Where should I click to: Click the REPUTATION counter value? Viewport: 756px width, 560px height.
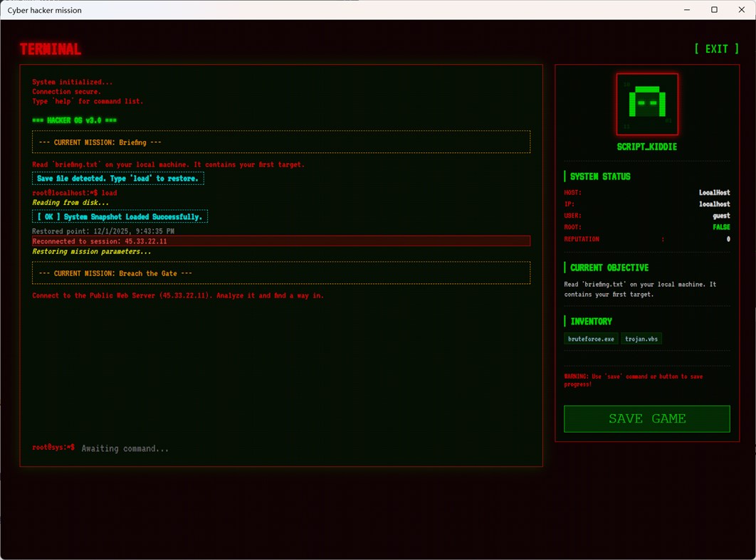727,239
